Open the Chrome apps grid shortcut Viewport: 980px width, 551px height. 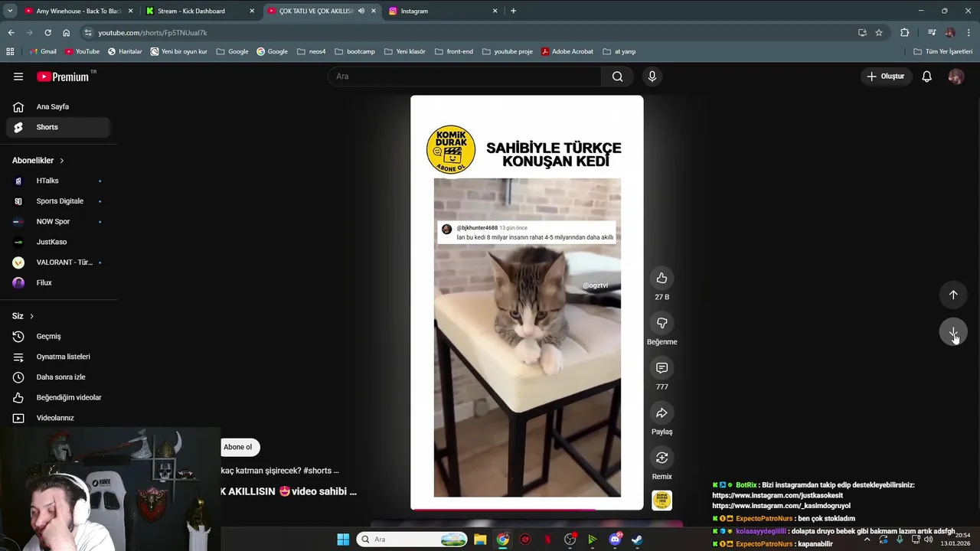click(x=10, y=51)
